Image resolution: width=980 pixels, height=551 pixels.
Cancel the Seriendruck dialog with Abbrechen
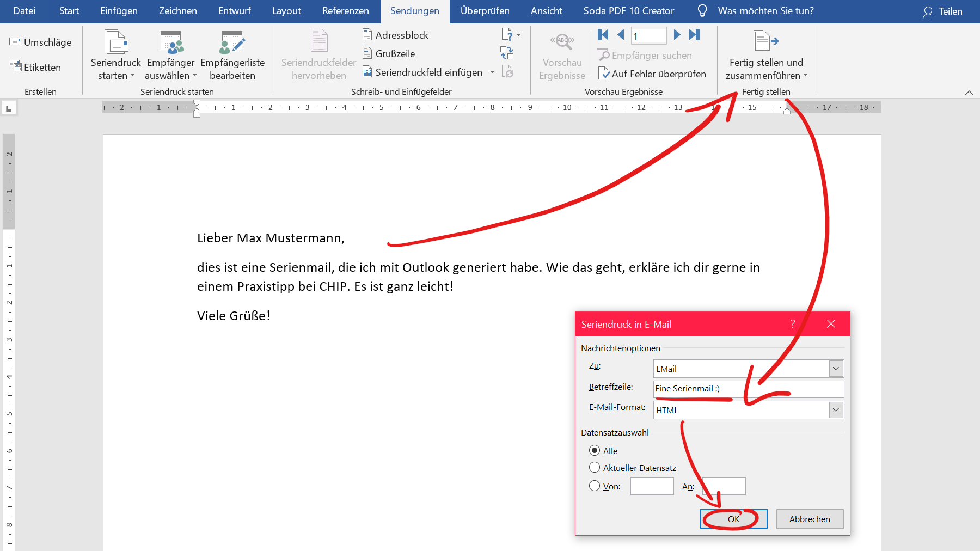(x=810, y=519)
